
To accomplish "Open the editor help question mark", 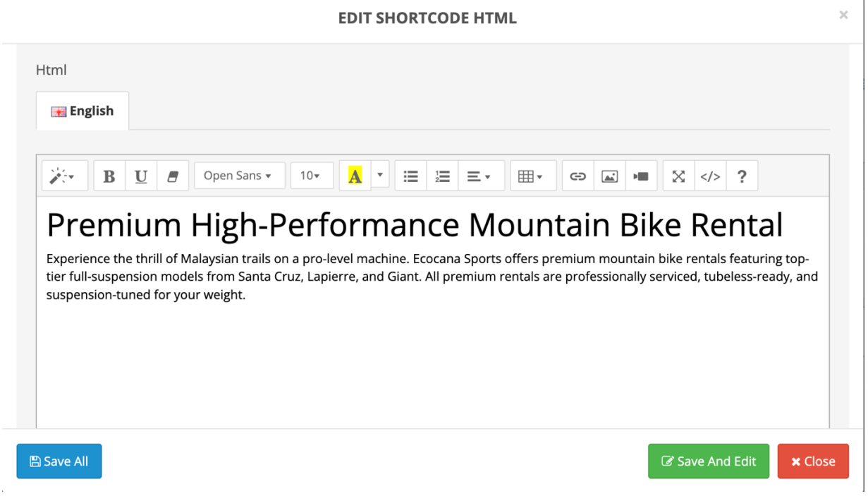I will point(742,176).
